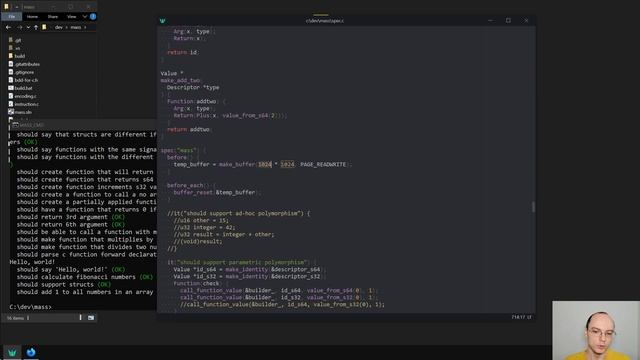This screenshot has height=360, width=640.
Task: Click the terminal prompt 'C:\dev\mass>'
Action: pyautogui.click(x=31, y=307)
